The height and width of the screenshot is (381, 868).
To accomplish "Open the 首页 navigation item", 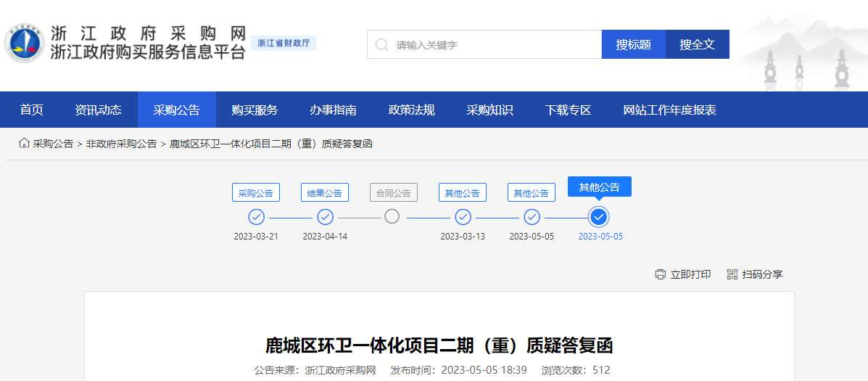I will [x=32, y=110].
